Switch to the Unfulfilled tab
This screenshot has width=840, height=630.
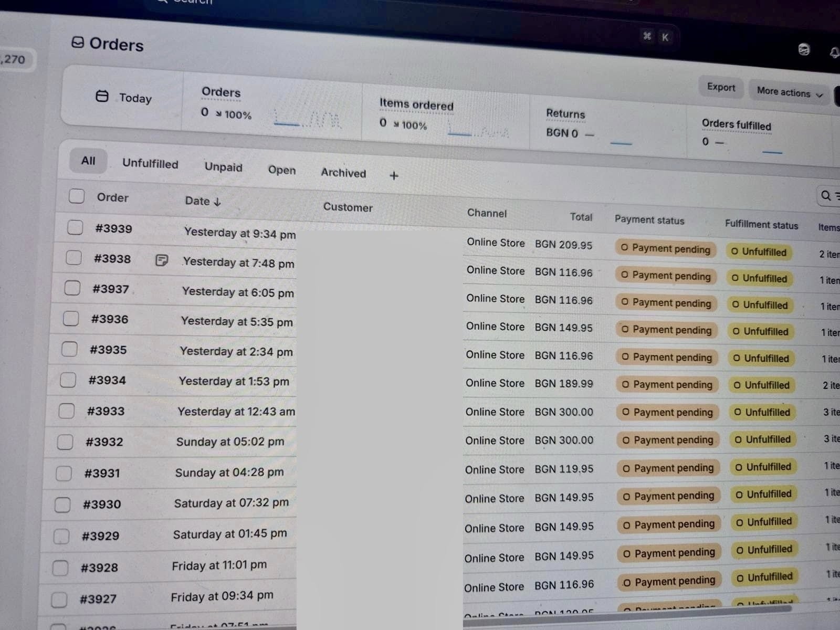150,164
